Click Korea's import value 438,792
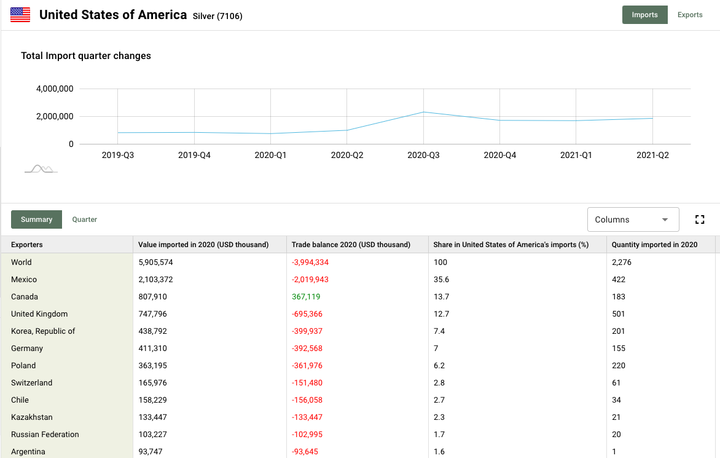The height and width of the screenshot is (458, 720). [152, 331]
